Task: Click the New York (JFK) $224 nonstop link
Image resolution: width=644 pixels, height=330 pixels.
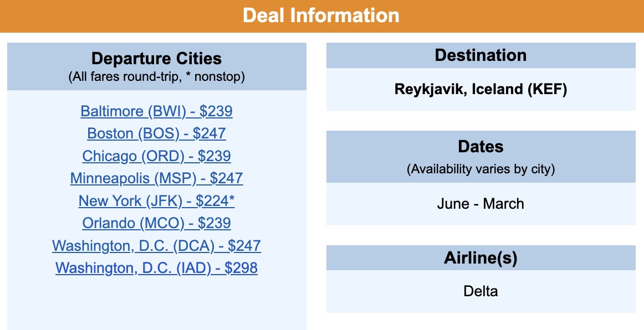Action: (x=156, y=200)
